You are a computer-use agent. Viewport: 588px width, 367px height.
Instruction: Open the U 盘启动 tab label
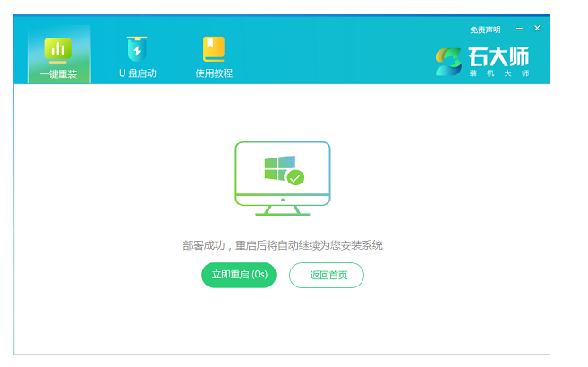tap(137, 73)
